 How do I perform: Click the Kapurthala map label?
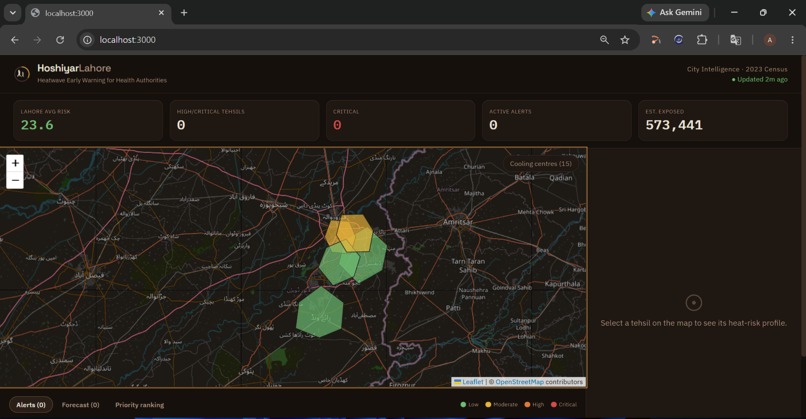562,284
